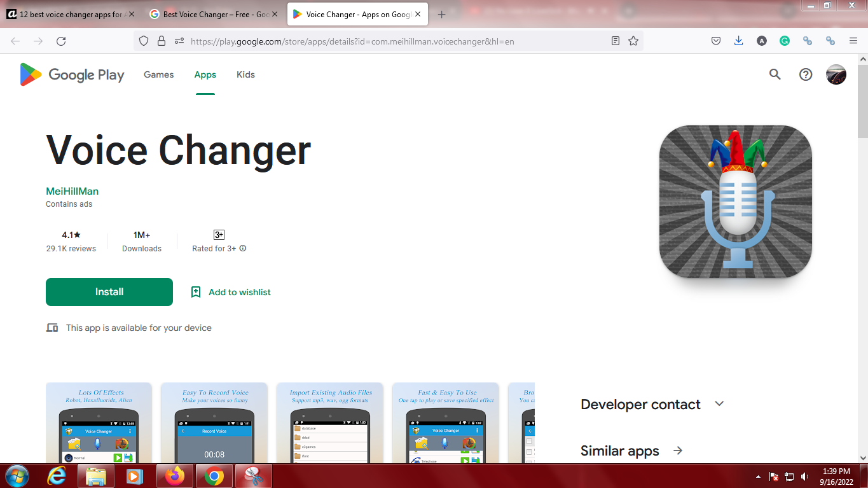Close the 12 best voice changer tab
The height and width of the screenshot is (488, 868).
[132, 15]
